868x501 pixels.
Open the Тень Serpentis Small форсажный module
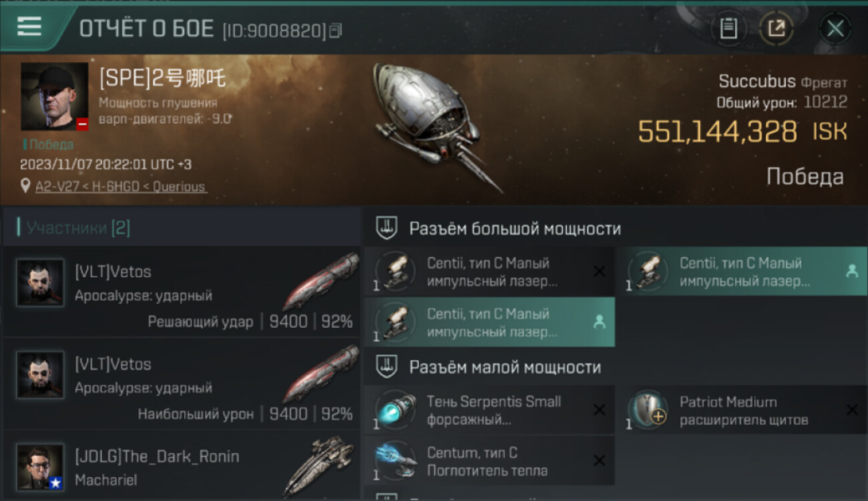click(489, 410)
